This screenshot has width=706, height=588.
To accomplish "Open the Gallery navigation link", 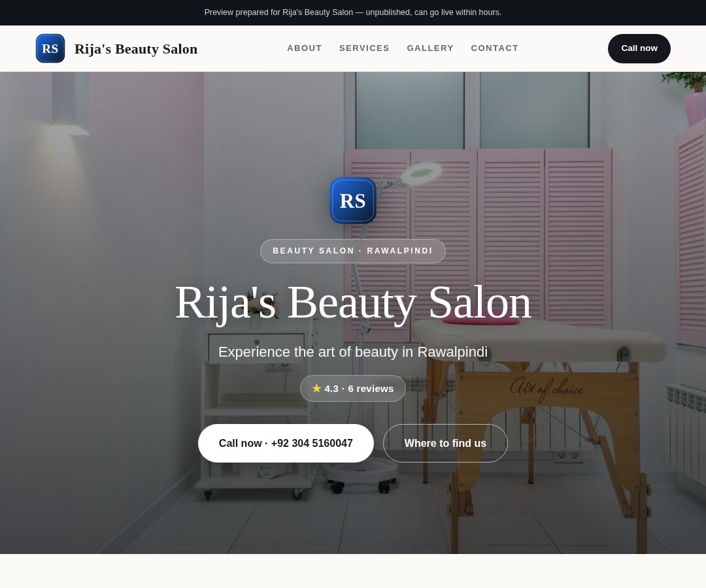I will pyautogui.click(x=430, y=48).
